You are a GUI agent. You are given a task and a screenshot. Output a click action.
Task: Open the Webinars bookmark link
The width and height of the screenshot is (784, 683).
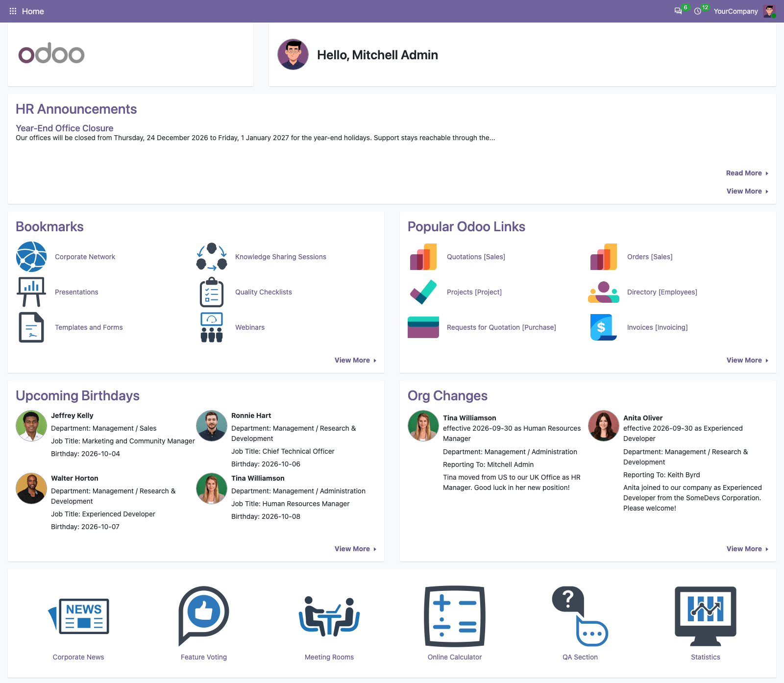click(x=249, y=327)
